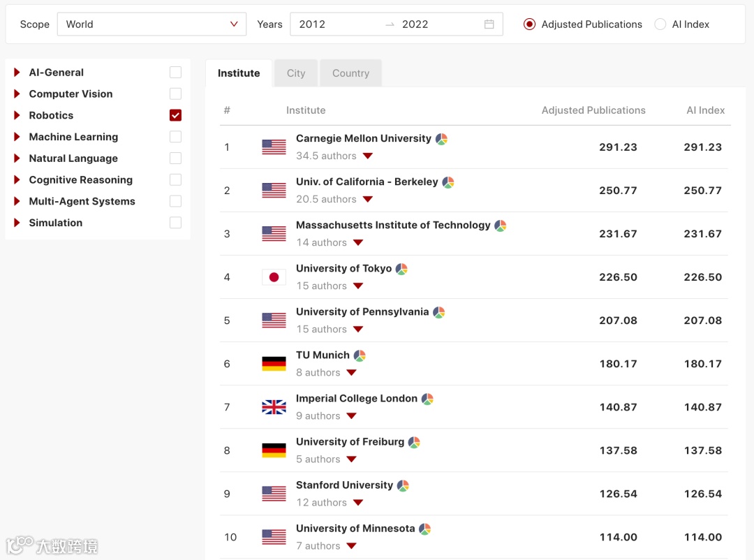Expand University of Freiburg 5 authors list
Image resolution: width=754 pixels, height=560 pixels.
pos(351,459)
